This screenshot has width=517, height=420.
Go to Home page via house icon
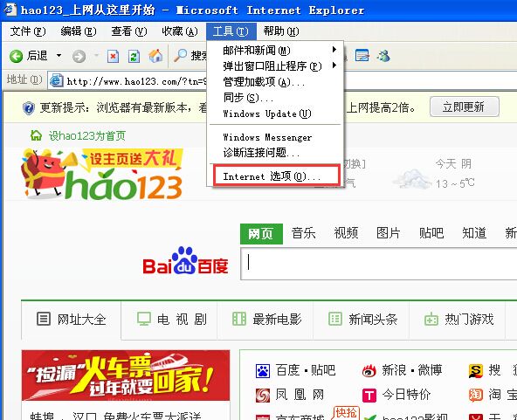[155, 56]
